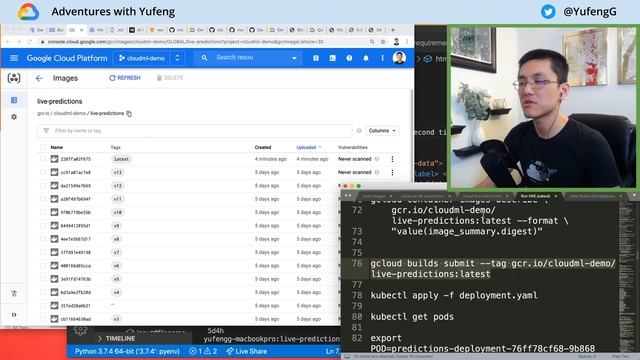This screenshot has width=640, height=360.
Task: Open the Settings gear icon in the left sidebar
Action: 14,117
